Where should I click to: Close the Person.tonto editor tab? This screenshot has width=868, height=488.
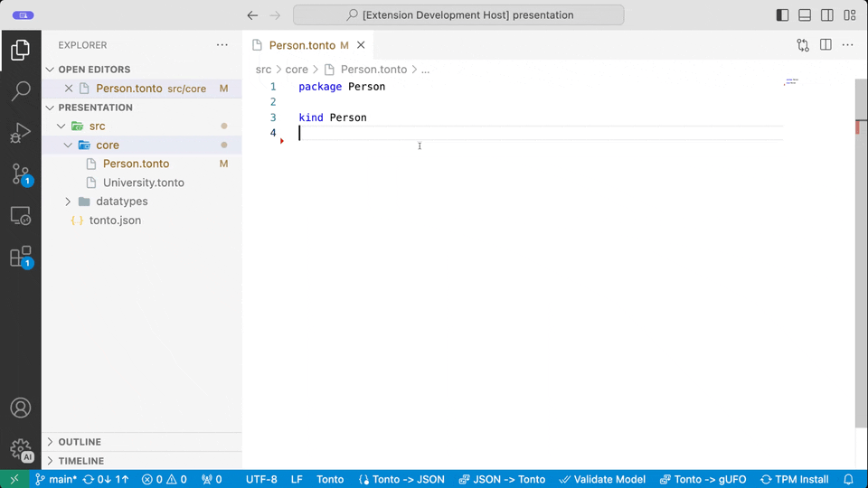(x=361, y=45)
